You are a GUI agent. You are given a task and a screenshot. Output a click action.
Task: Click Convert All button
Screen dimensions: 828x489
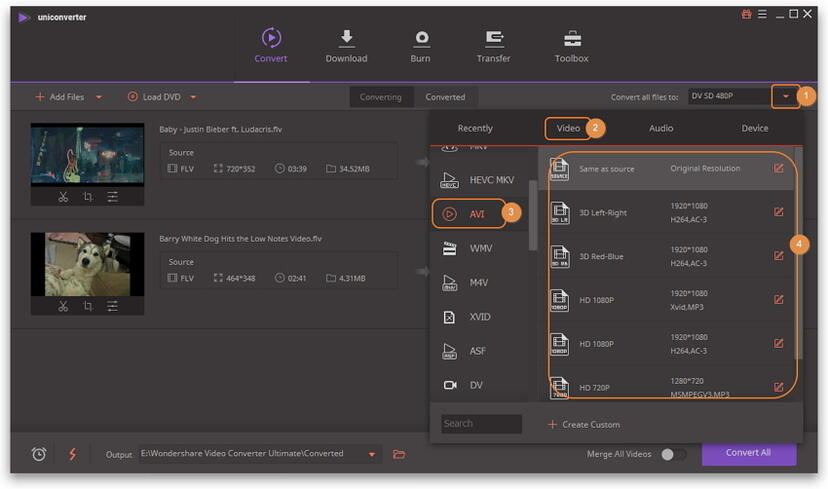(x=749, y=453)
